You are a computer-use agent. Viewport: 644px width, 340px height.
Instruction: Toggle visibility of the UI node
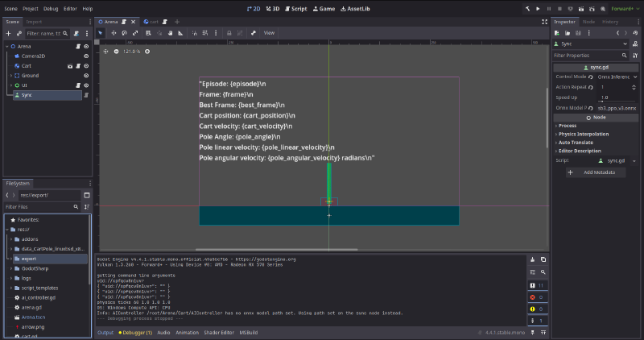coord(86,85)
